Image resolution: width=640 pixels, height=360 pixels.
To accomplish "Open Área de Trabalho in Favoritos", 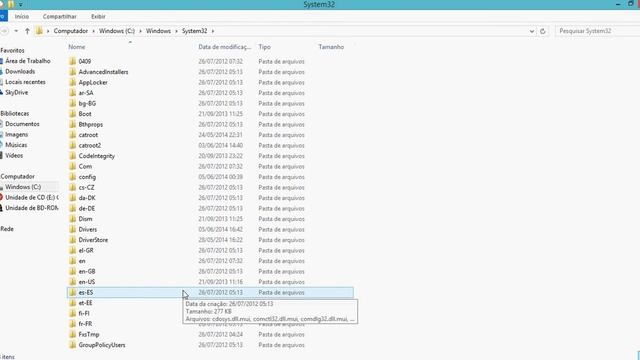I will coord(28,61).
